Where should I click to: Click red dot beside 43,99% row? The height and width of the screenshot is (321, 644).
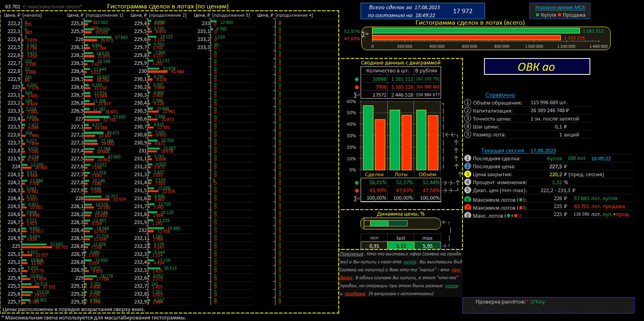click(357, 191)
